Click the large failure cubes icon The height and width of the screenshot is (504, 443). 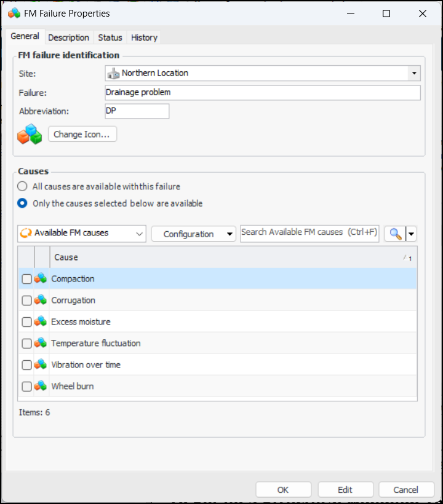30,135
